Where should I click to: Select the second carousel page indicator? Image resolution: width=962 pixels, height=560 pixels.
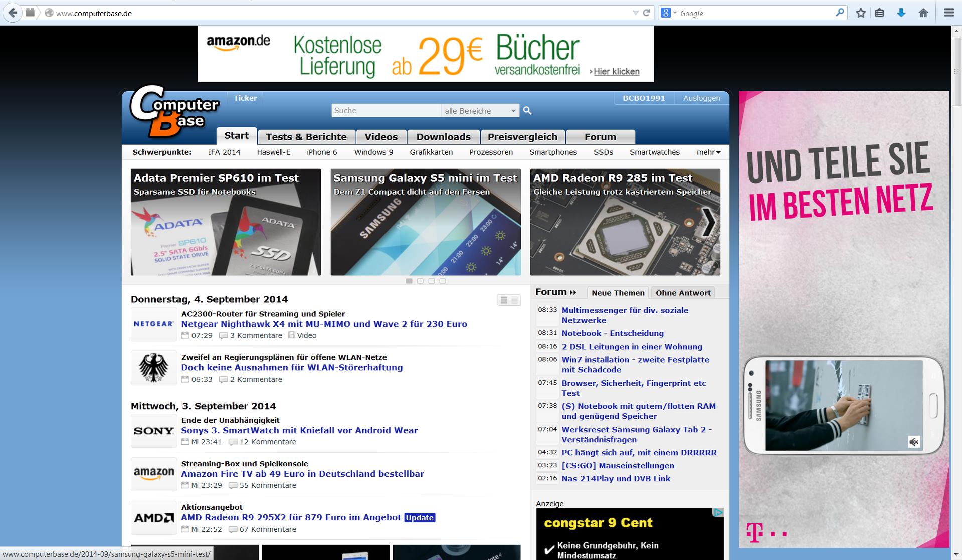420,281
